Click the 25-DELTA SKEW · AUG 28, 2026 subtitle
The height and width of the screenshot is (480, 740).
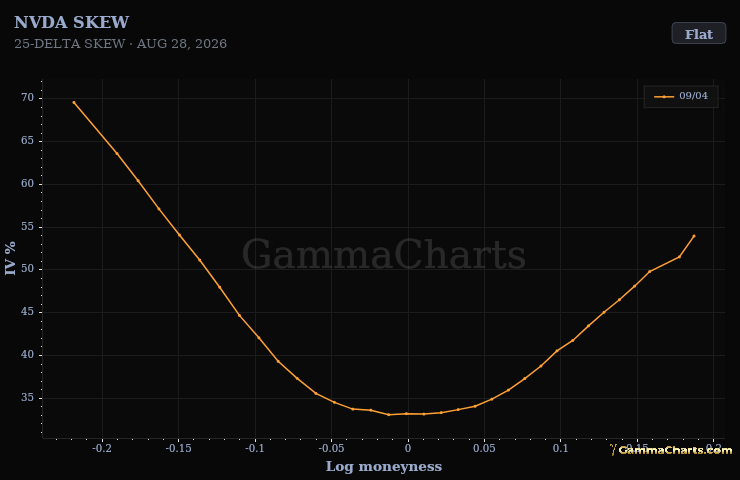coord(120,44)
